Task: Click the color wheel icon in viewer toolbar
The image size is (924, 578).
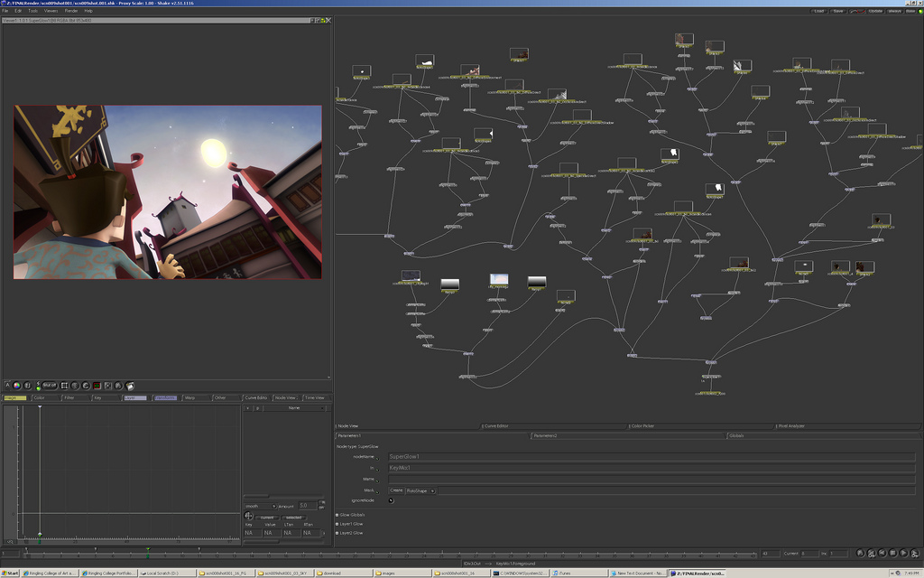Action: coord(17,386)
